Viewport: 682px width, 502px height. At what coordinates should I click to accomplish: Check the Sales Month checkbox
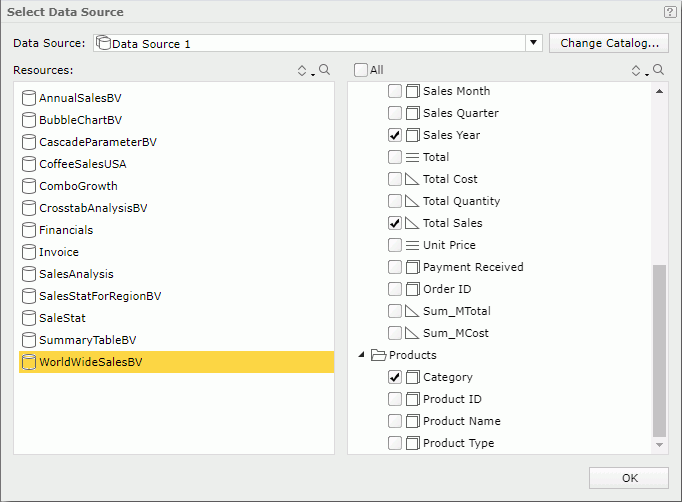(394, 91)
